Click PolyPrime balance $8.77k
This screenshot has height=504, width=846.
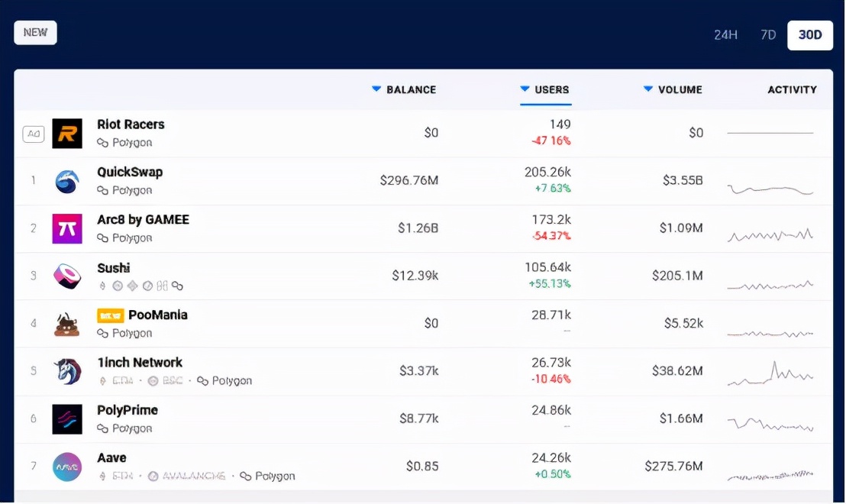click(418, 418)
